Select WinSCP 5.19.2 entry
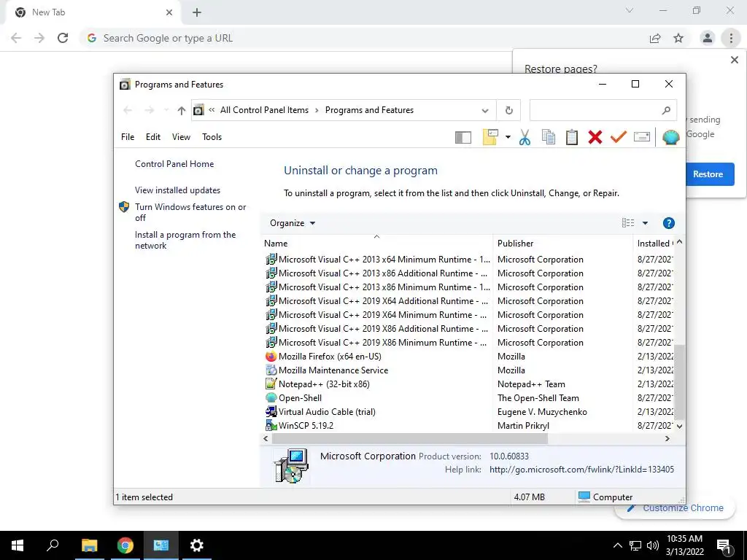The height and width of the screenshot is (560, 747). pos(306,425)
